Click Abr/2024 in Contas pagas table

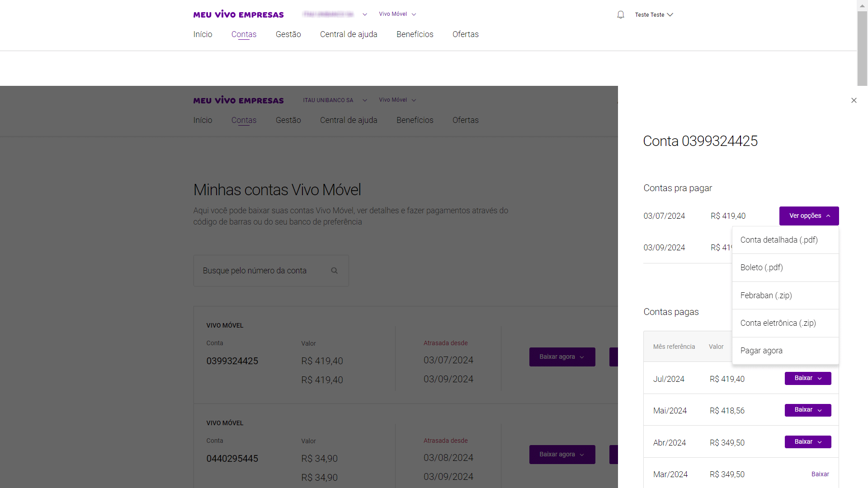(x=670, y=443)
